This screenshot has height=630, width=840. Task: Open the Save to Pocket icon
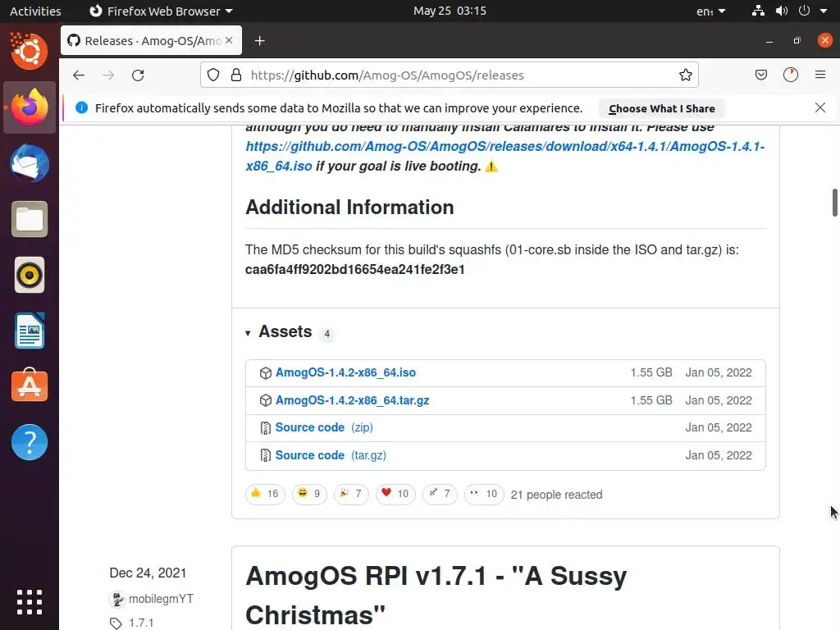[x=760, y=75]
